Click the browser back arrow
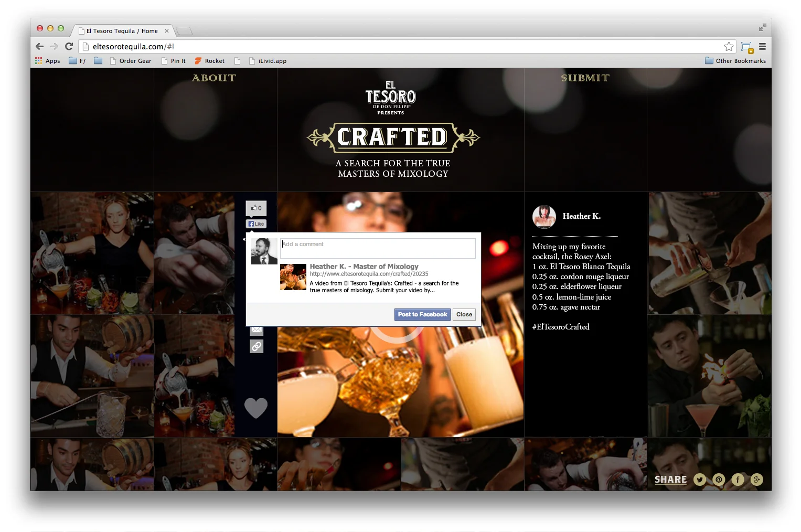The image size is (801, 532). tap(39, 46)
